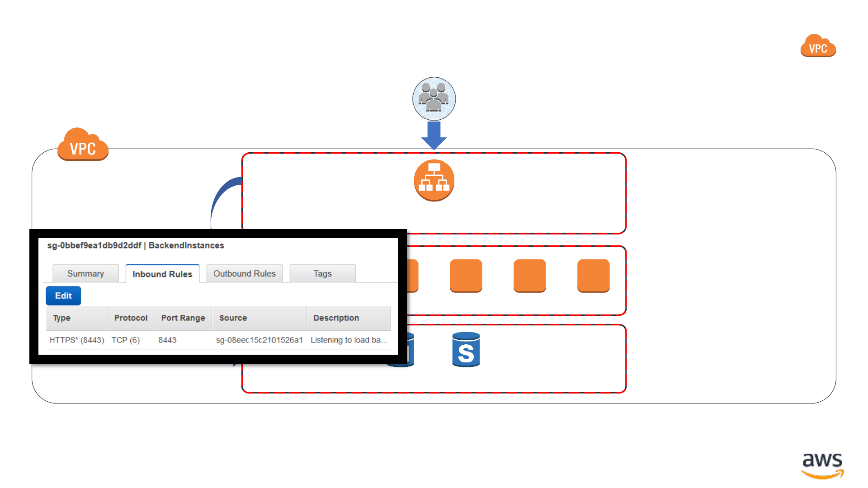The height and width of the screenshot is (488, 868).
Task: Click the 'Listening to load ba...' description
Action: coord(349,340)
